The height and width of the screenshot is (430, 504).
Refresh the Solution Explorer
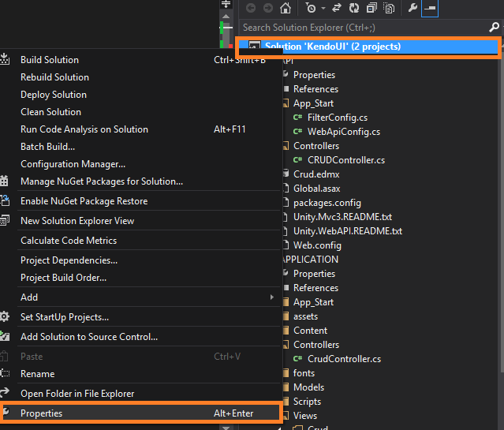354,8
